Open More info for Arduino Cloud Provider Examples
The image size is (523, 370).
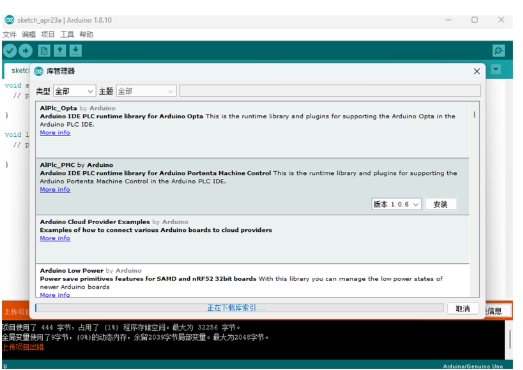[x=55, y=238]
